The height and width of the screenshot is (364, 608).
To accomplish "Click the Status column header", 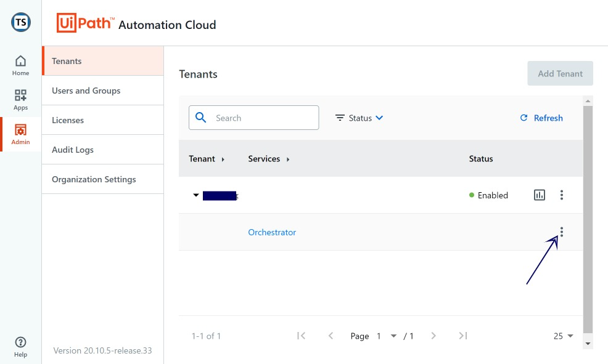I will click(x=481, y=159).
